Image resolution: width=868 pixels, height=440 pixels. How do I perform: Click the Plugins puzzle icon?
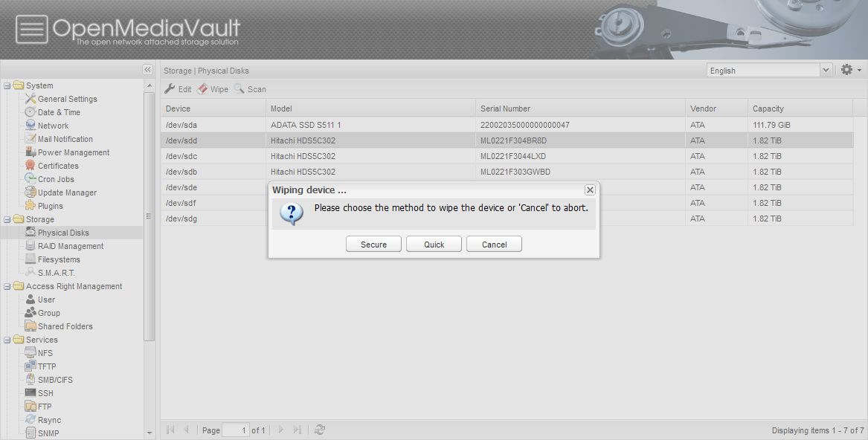30,205
